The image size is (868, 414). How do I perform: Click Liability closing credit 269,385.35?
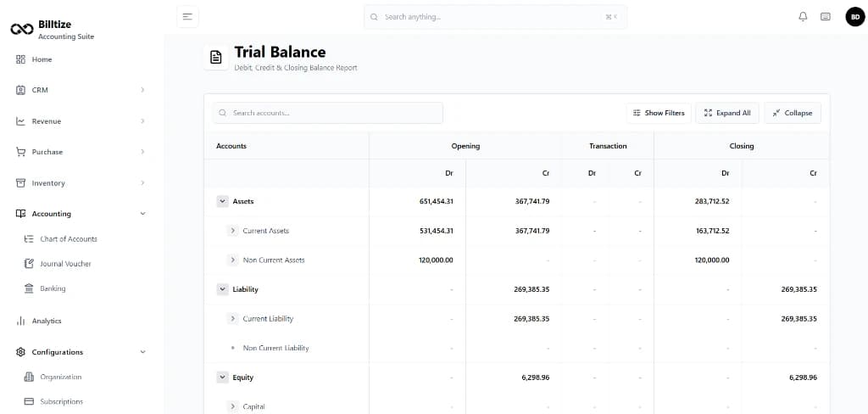pos(798,289)
